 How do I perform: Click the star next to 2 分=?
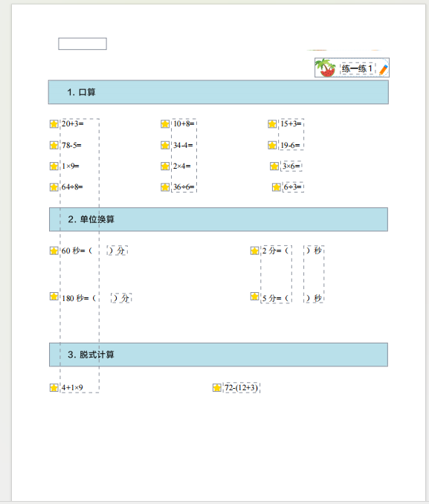point(255,251)
